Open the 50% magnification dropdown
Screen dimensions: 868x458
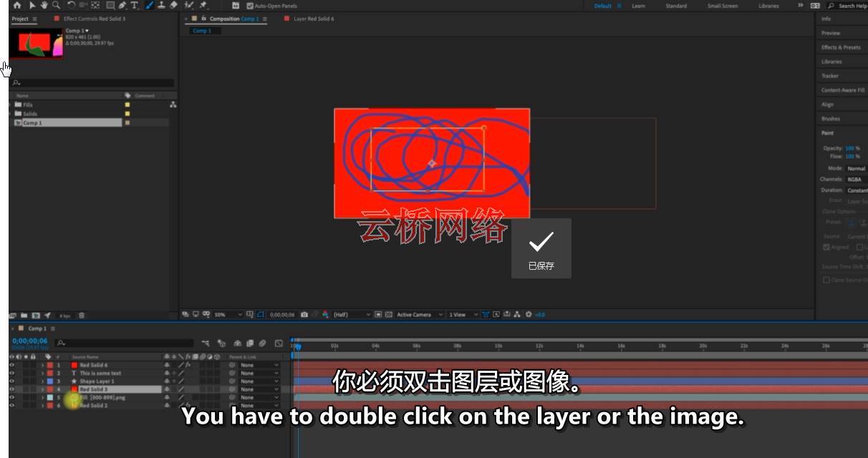pos(228,314)
